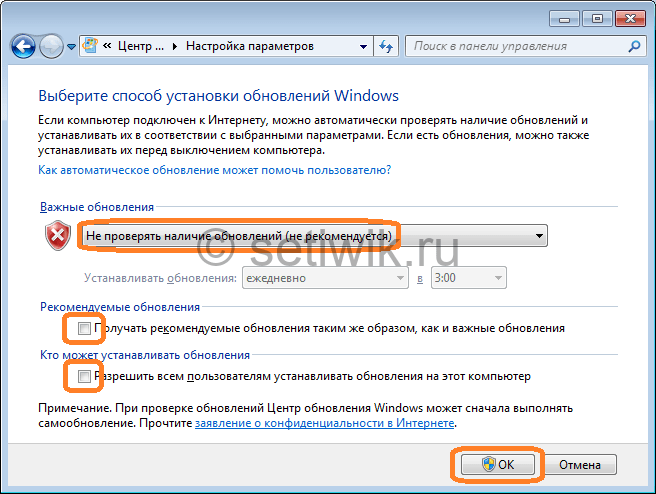Viewport: 656px width, 494px height.
Task: Open 'Как автоматическое обновление может помочь пользователю?' link
Action: click(215, 170)
